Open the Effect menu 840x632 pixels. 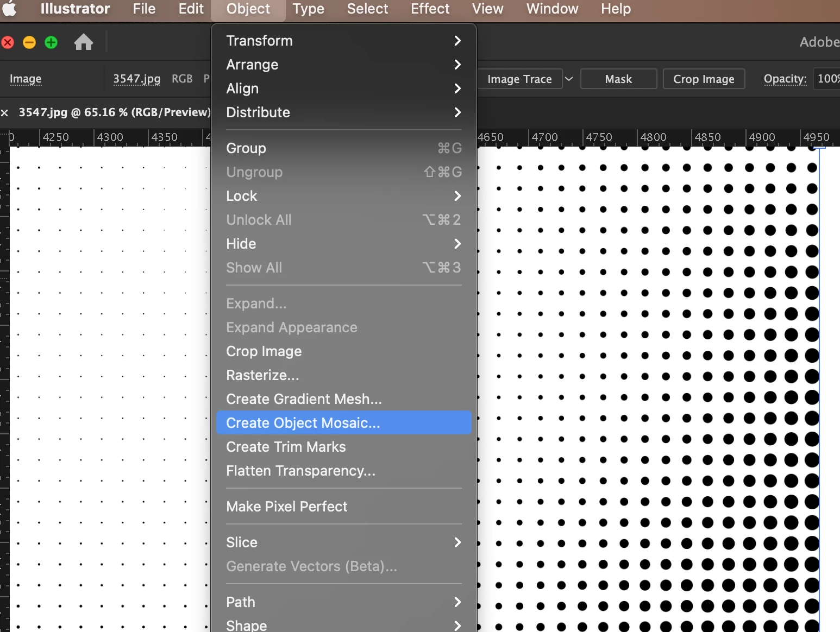430,9
